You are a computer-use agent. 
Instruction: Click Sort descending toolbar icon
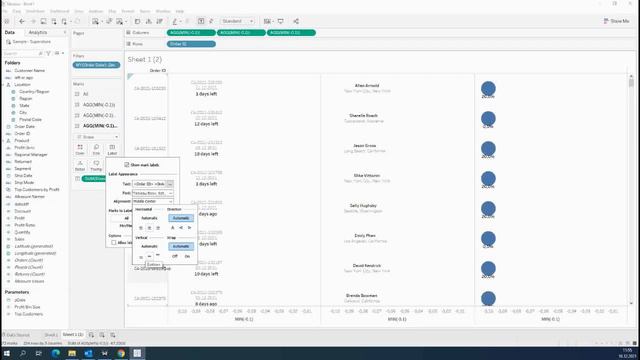coord(160,21)
